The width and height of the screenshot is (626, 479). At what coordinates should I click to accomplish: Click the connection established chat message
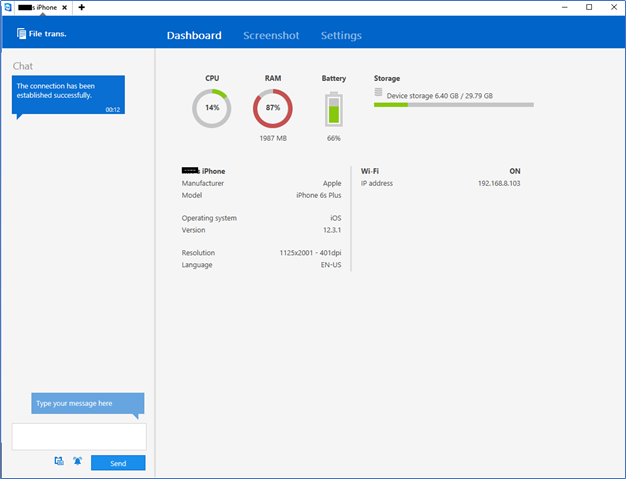click(x=68, y=96)
